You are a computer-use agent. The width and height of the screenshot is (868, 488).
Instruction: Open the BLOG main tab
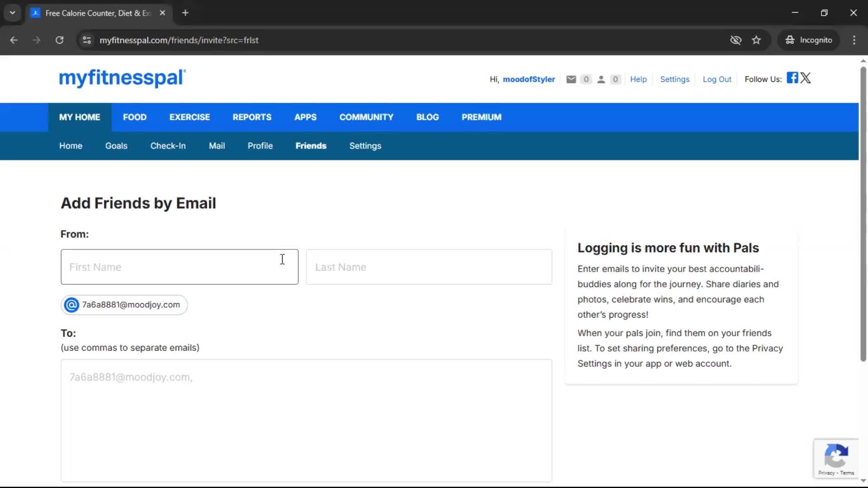tap(427, 117)
